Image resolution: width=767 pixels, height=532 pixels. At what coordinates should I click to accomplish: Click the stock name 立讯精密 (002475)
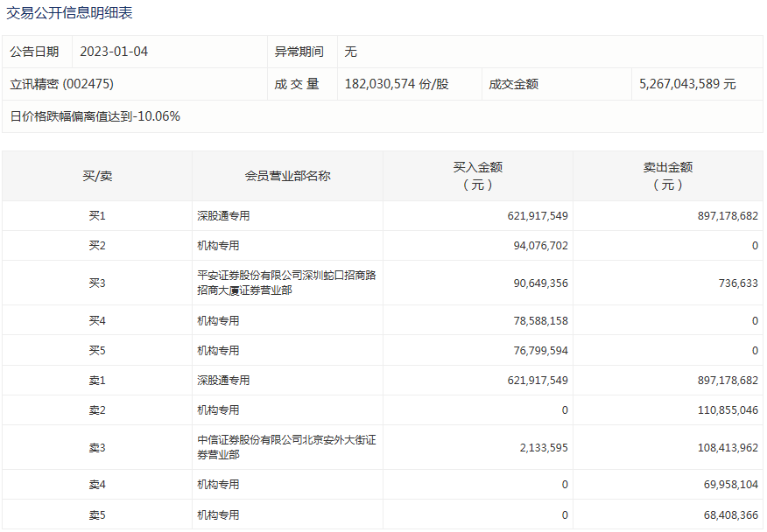point(61,84)
